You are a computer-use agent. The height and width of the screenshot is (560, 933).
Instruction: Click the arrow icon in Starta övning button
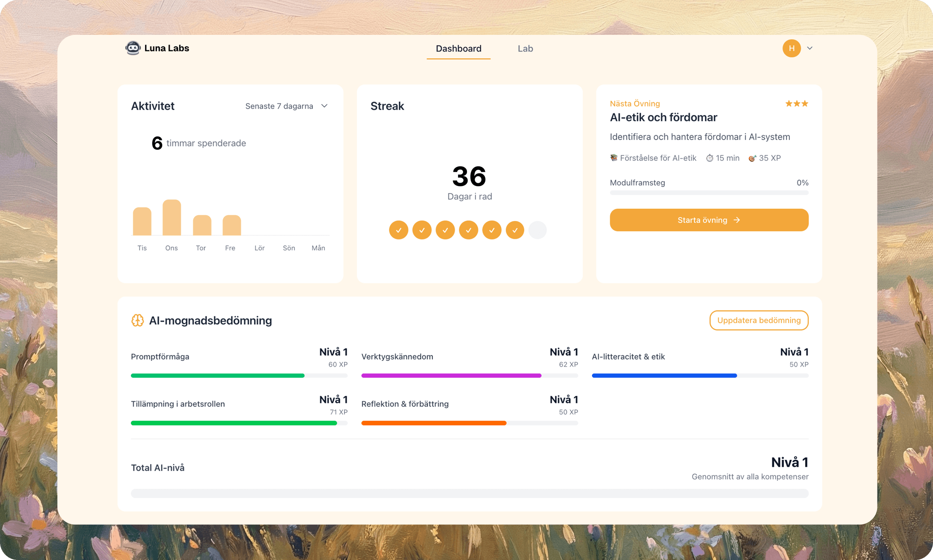(x=737, y=220)
